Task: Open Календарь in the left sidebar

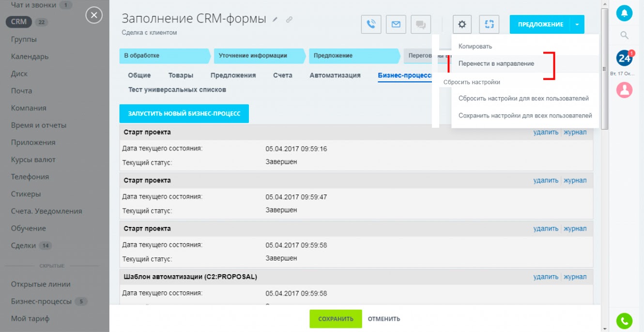Action: 30,57
